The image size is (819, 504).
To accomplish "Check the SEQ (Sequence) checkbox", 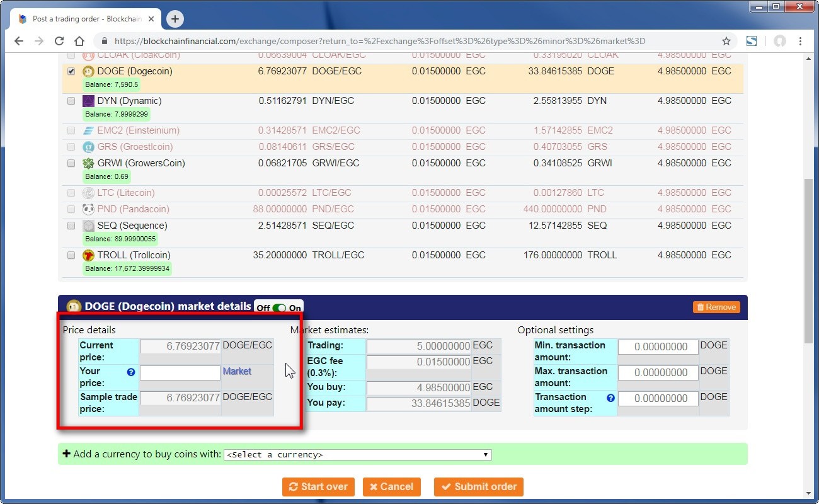I will tap(71, 226).
